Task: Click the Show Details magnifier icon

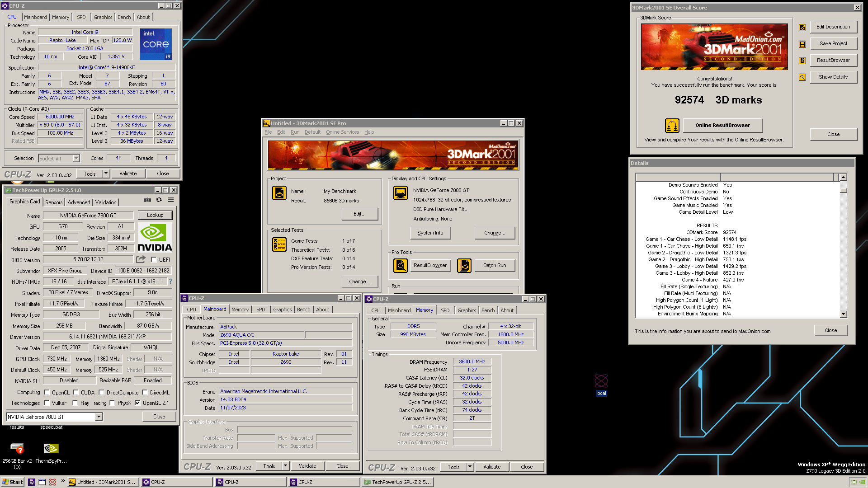Action: point(802,77)
